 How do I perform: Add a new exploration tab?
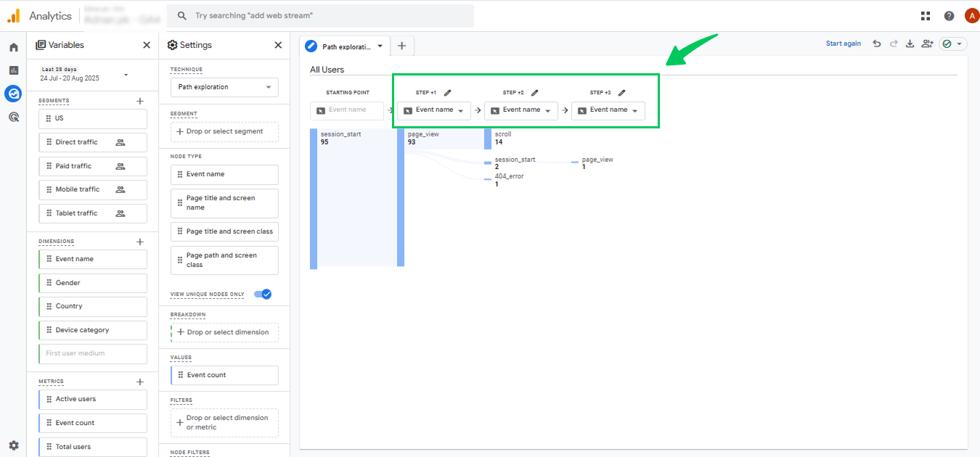(401, 46)
